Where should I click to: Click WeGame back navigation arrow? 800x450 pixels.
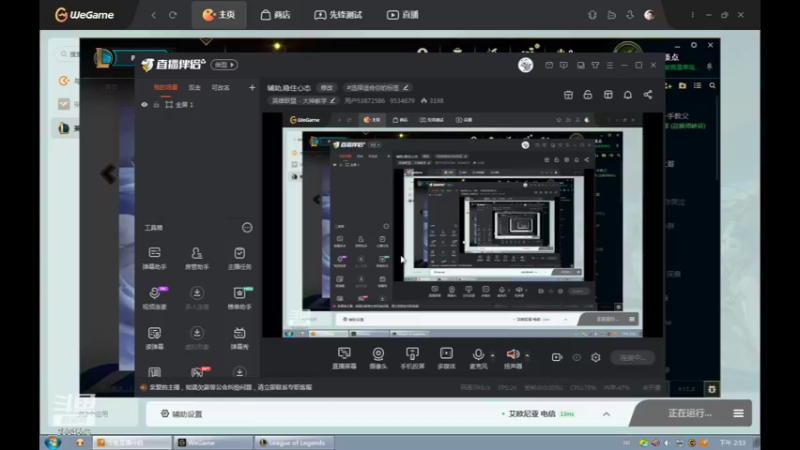pyautogui.click(x=154, y=15)
